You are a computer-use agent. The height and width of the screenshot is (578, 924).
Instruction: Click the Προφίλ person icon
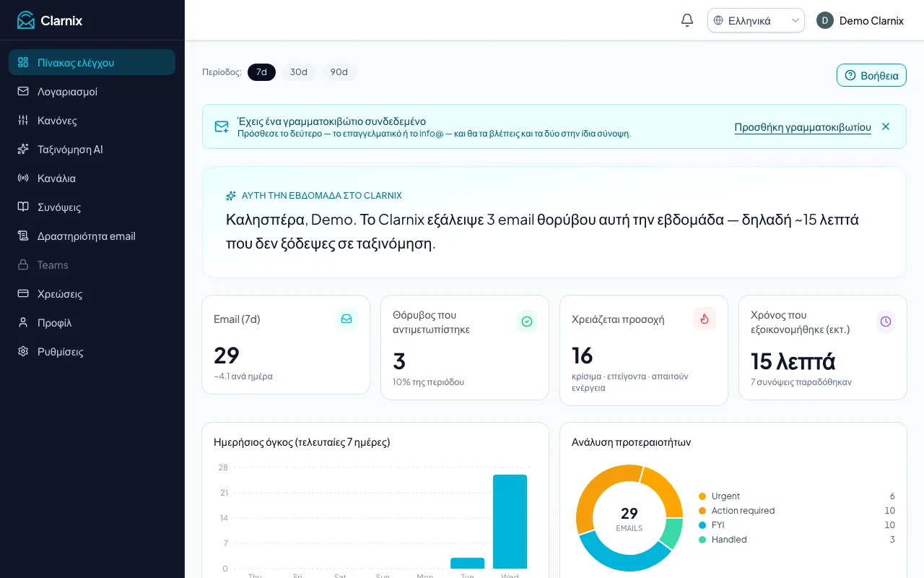23,322
